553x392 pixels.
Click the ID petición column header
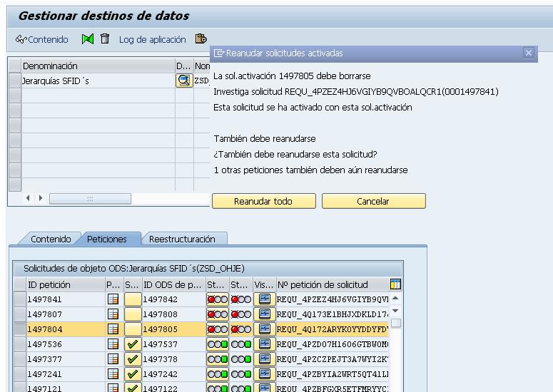[64, 285]
